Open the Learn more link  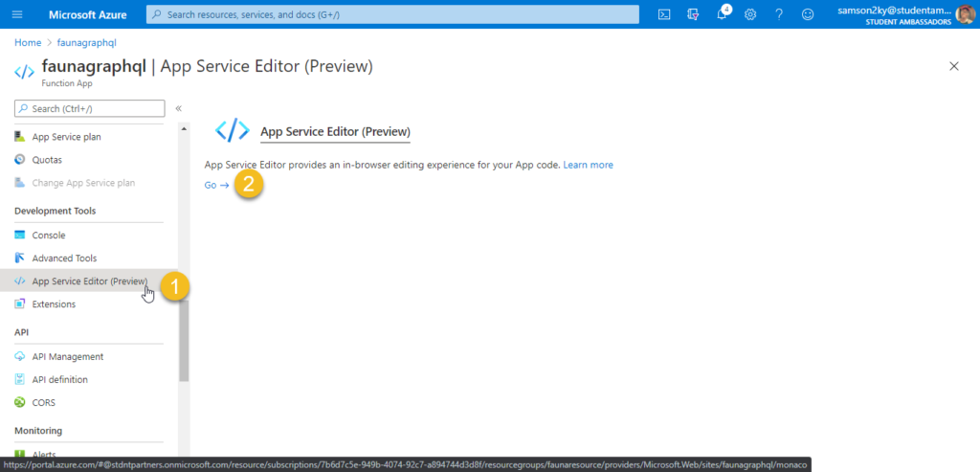pos(589,165)
